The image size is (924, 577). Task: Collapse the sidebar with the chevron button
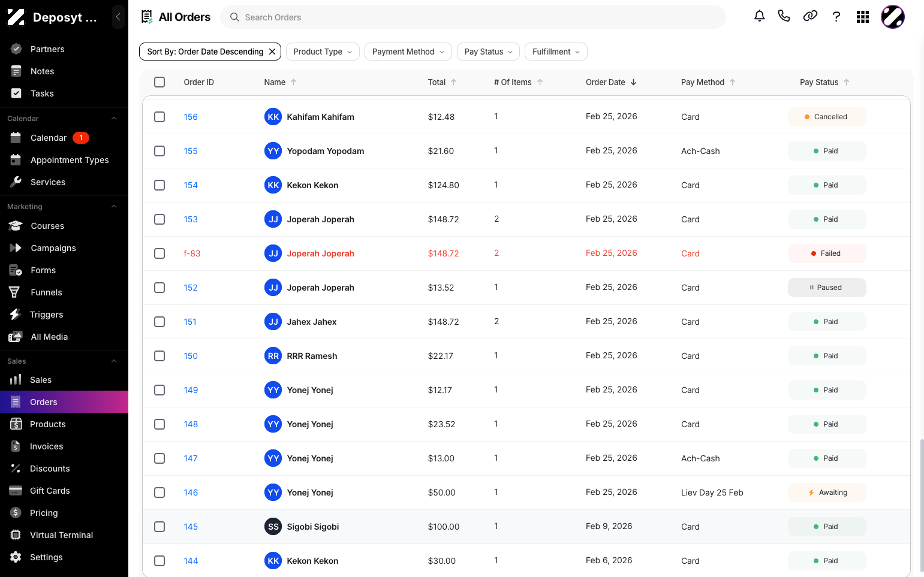118,17
